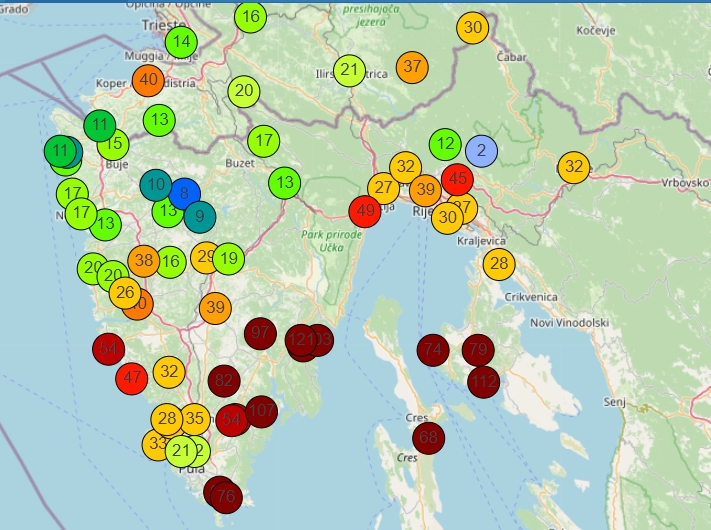Select the green marker labeled 19
The height and width of the screenshot is (530, 711).
229,258
